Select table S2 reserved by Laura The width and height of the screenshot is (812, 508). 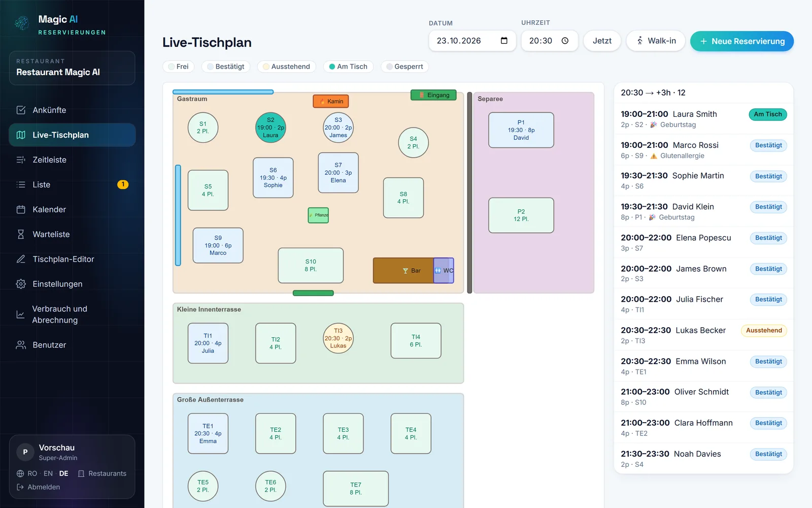270,128
